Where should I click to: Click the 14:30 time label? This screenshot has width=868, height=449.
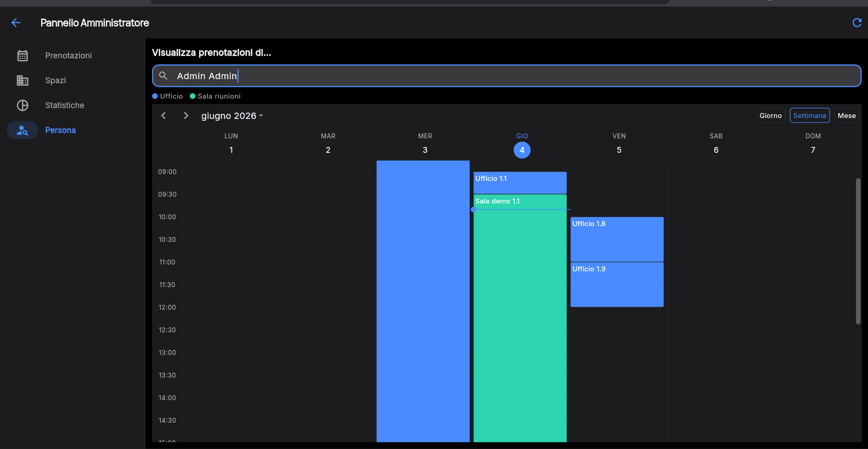tap(167, 421)
